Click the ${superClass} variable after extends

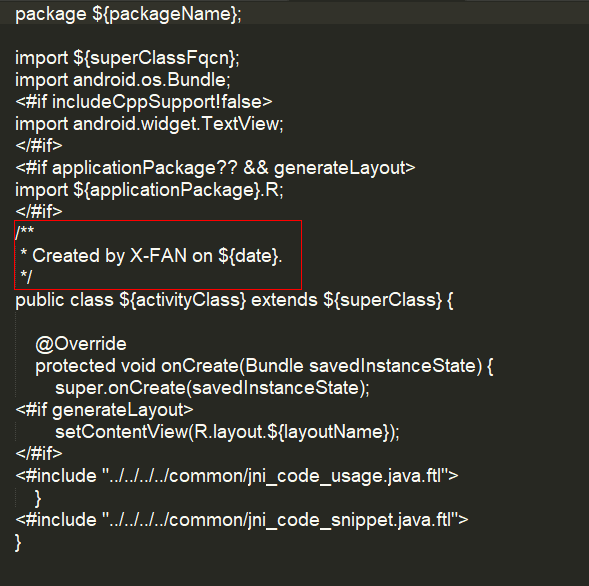(x=383, y=300)
